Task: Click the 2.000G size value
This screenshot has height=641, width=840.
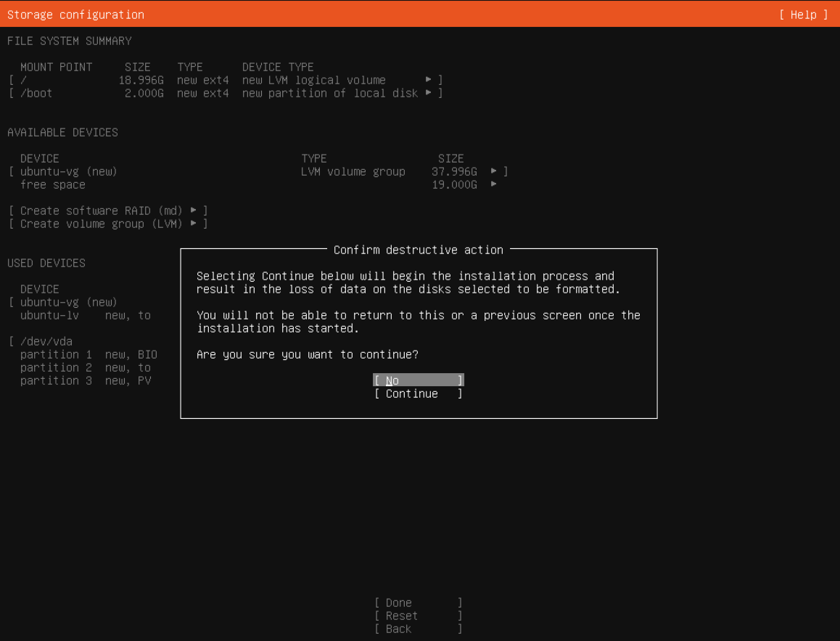Action: point(144,93)
